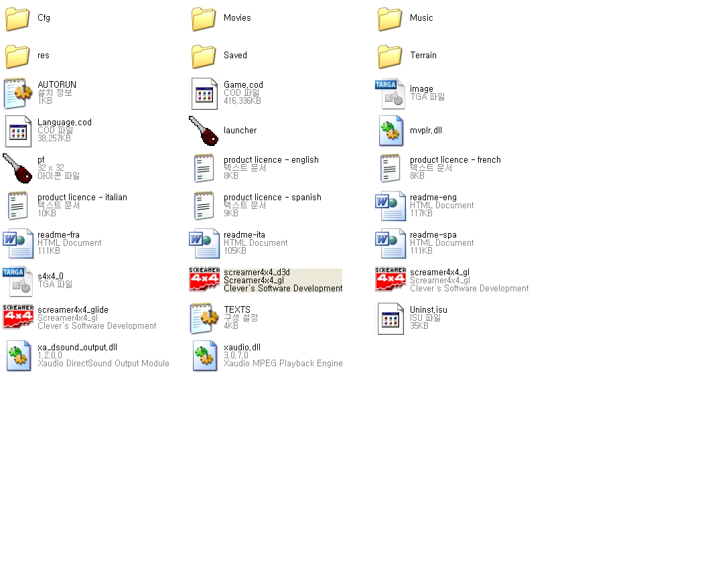Viewport: 714px width, 588px height.
Task: Click the image TGA file icon
Action: [x=390, y=93]
